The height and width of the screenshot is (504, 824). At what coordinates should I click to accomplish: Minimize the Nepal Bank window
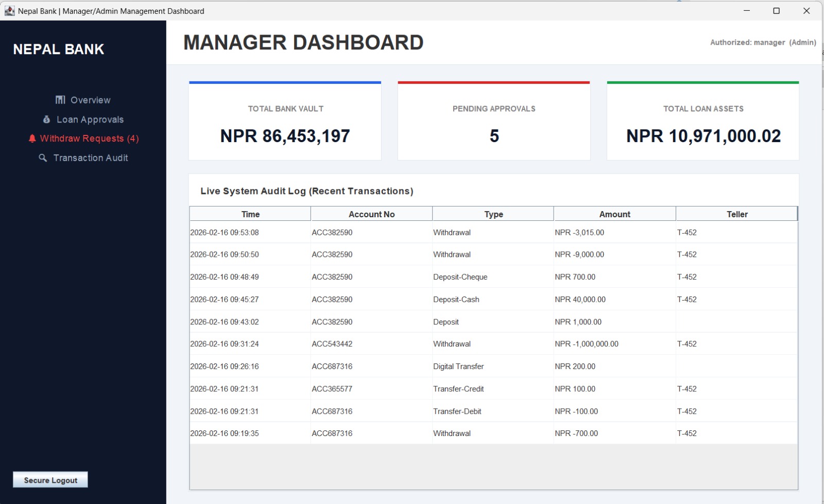pyautogui.click(x=747, y=11)
